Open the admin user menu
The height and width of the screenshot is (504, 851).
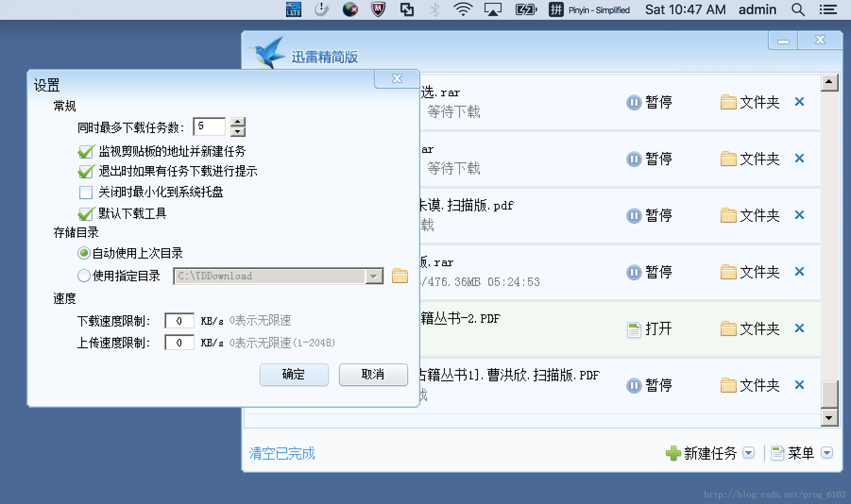pyautogui.click(x=757, y=9)
